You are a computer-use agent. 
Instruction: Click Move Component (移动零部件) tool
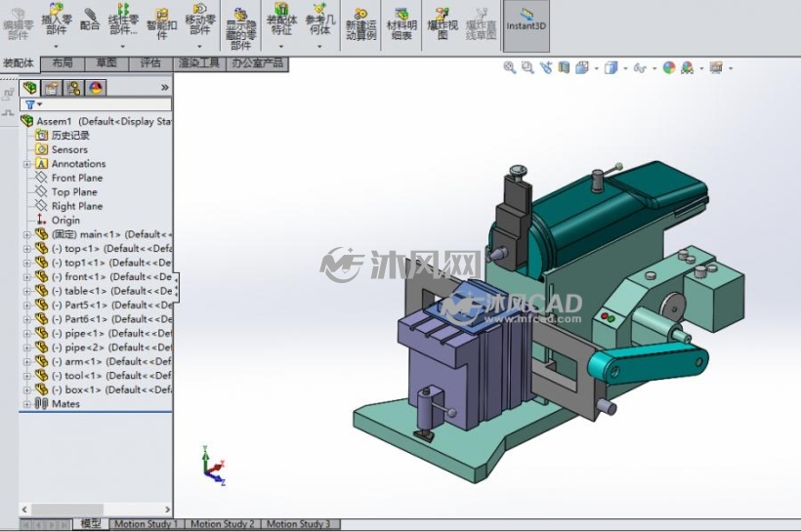click(x=199, y=20)
